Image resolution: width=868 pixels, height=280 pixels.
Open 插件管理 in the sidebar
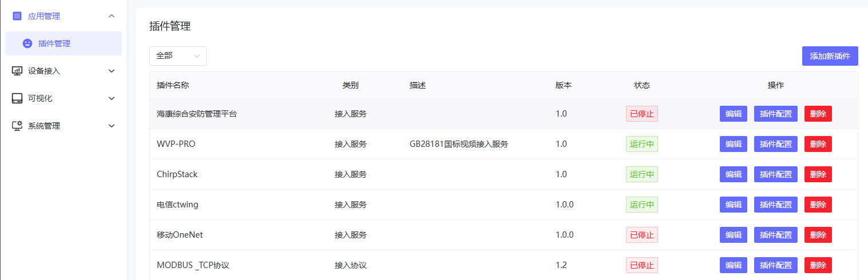point(54,43)
